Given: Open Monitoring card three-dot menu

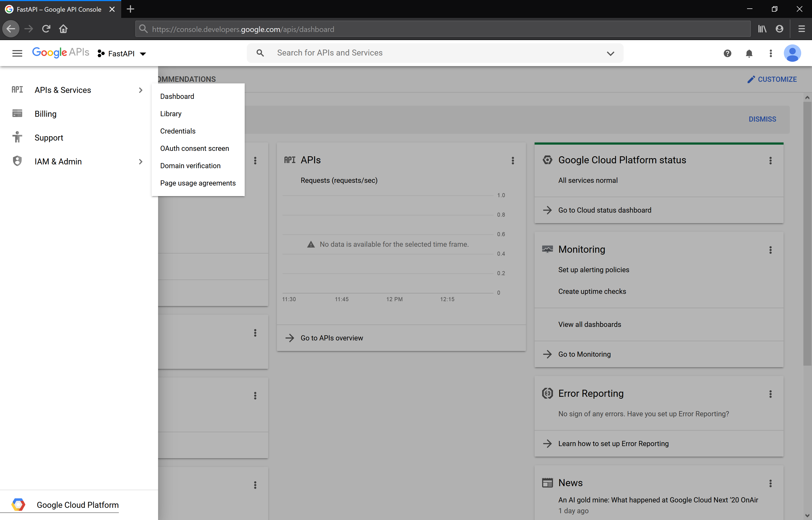Looking at the screenshot, I should [x=770, y=250].
